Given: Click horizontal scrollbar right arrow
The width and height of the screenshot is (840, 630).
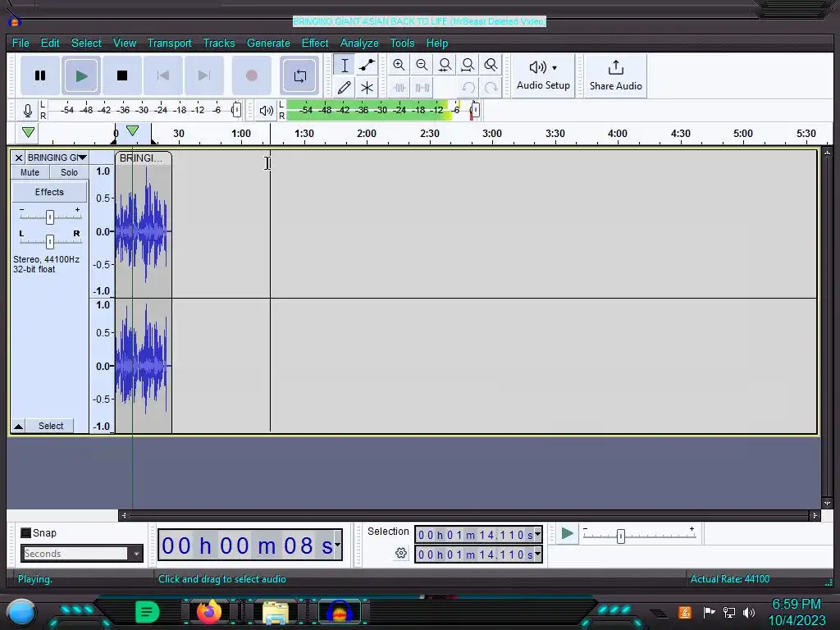Looking at the screenshot, I should coord(815,515).
